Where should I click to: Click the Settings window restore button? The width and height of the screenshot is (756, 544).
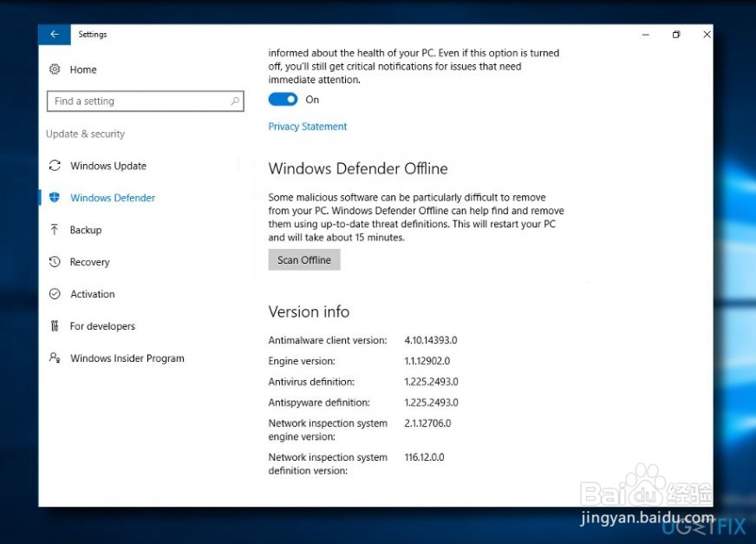[x=676, y=34]
